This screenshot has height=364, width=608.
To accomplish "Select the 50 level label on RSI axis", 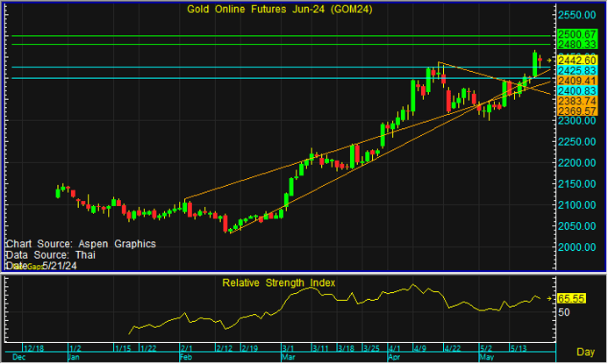I will (x=564, y=312).
